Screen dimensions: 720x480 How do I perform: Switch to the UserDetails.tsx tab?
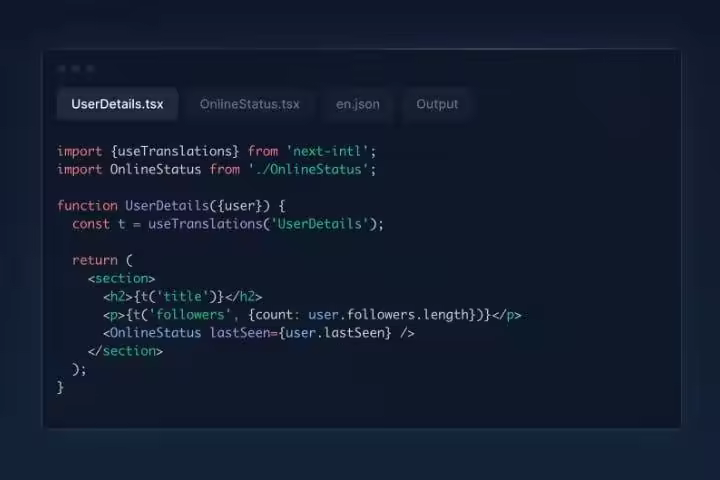tap(117, 104)
